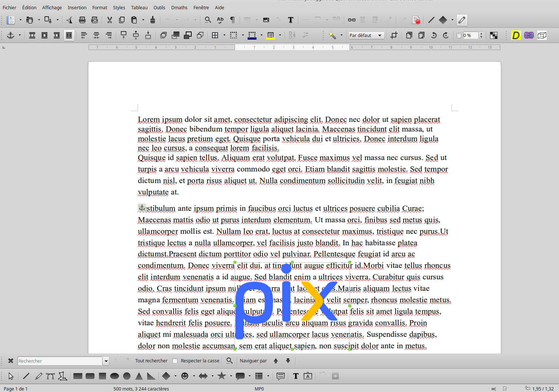Select the No wrap icon

pos(32,35)
